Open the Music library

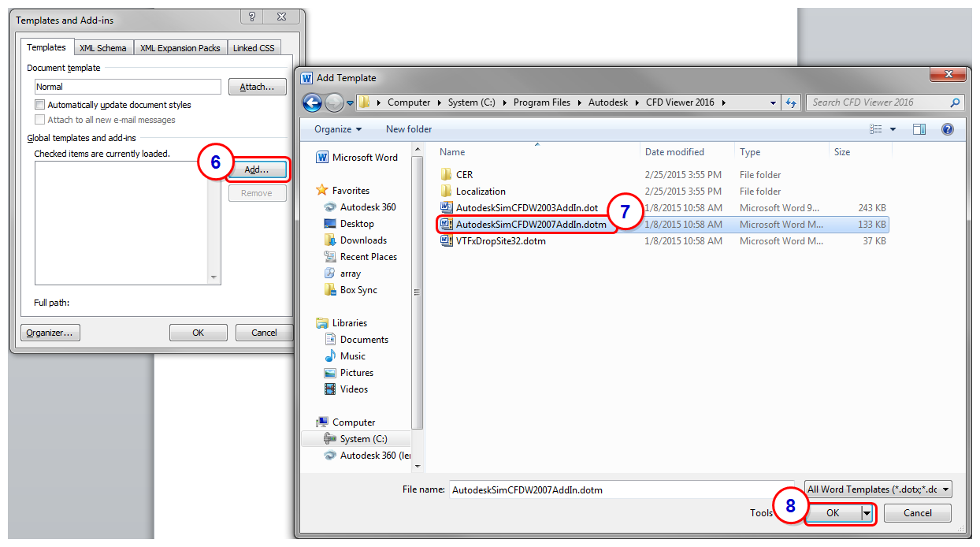[344, 356]
